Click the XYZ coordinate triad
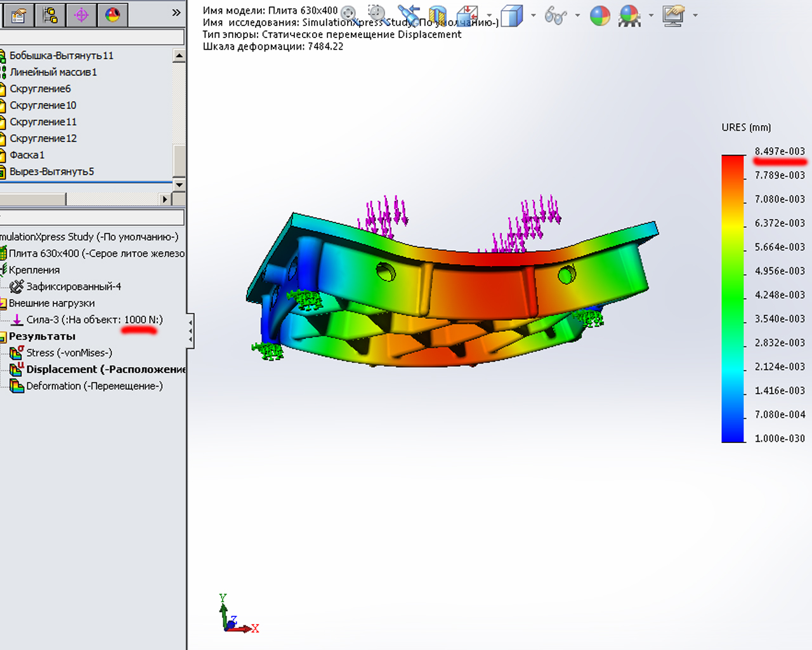 (x=238, y=614)
